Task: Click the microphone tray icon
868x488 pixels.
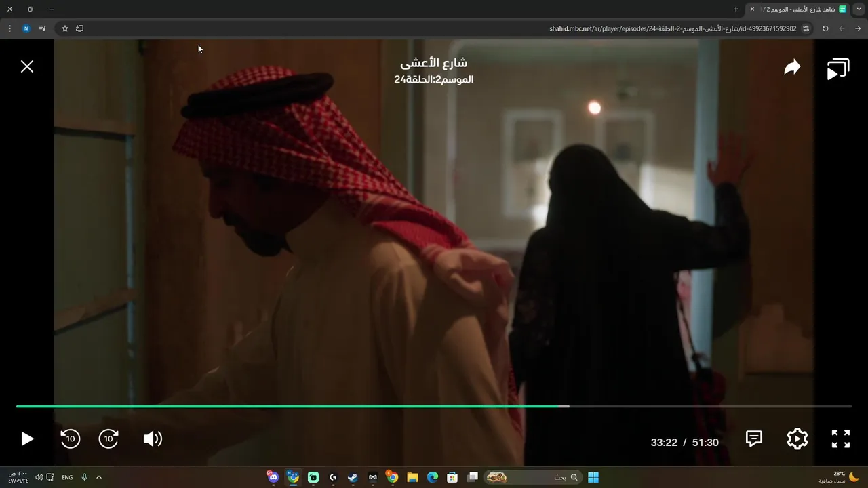Action: click(x=84, y=477)
